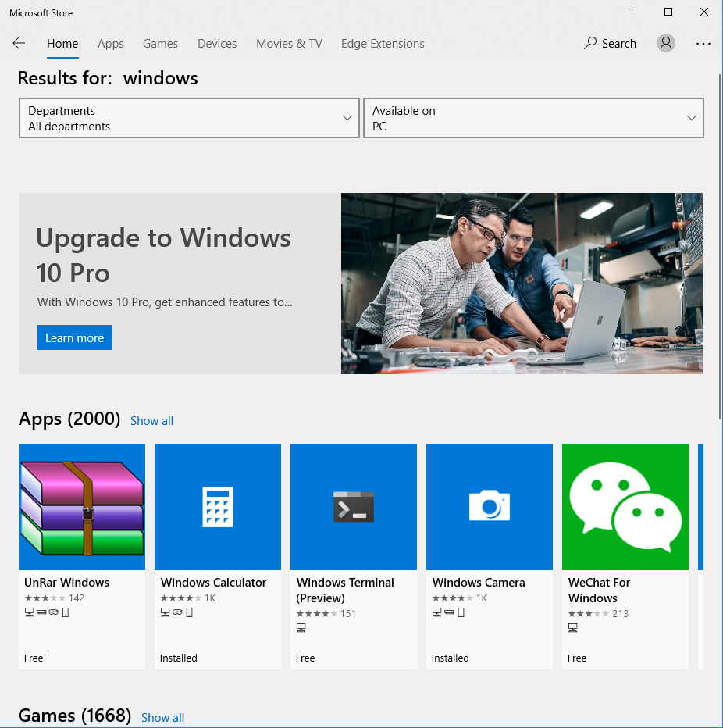Click the Free price on UnRar Windows
The width and height of the screenshot is (723, 728).
[x=35, y=658]
